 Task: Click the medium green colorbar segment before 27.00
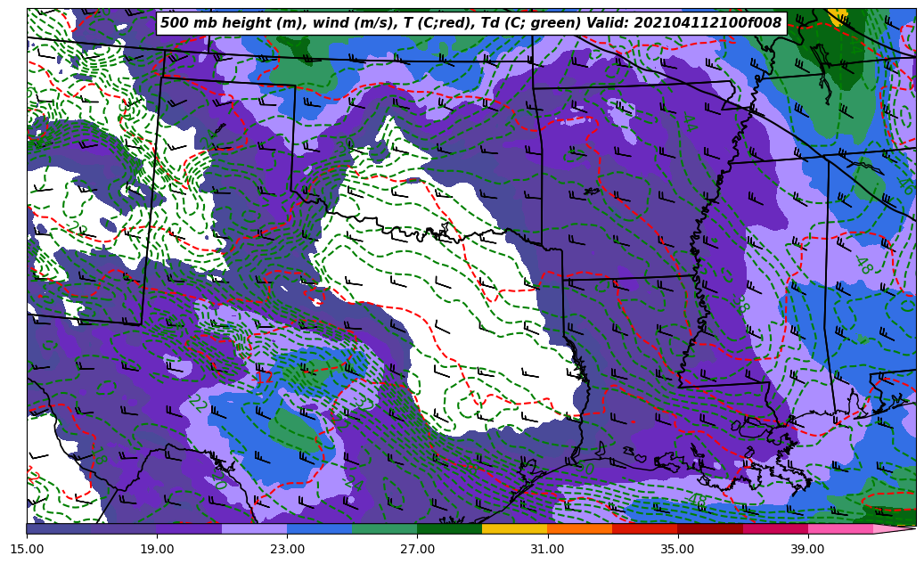coord(384,528)
